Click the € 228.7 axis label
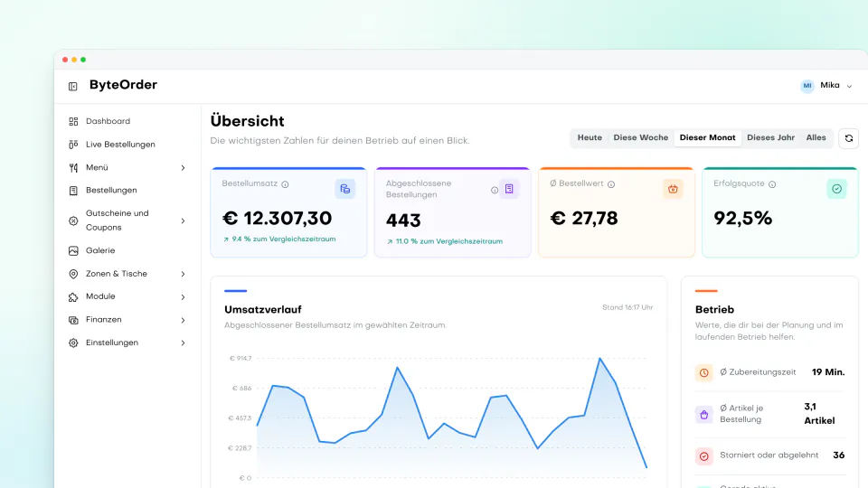Viewport: 868px width, 488px height. click(240, 448)
